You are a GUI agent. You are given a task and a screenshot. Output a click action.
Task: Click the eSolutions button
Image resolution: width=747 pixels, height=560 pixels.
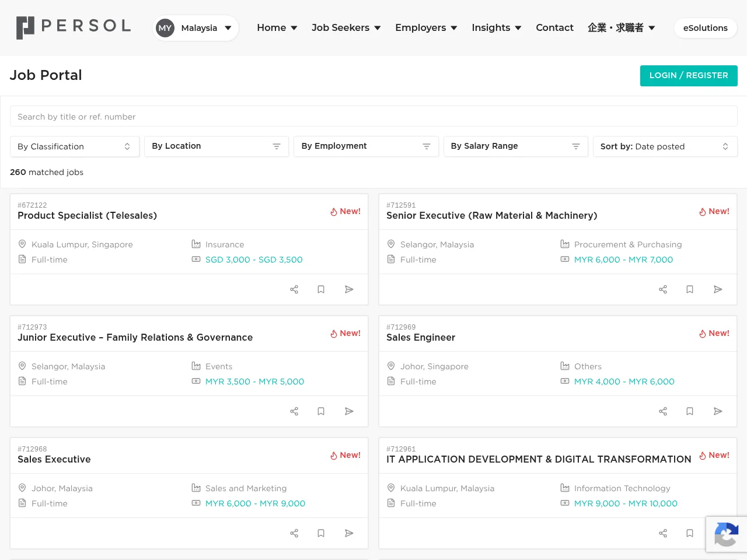tap(706, 28)
